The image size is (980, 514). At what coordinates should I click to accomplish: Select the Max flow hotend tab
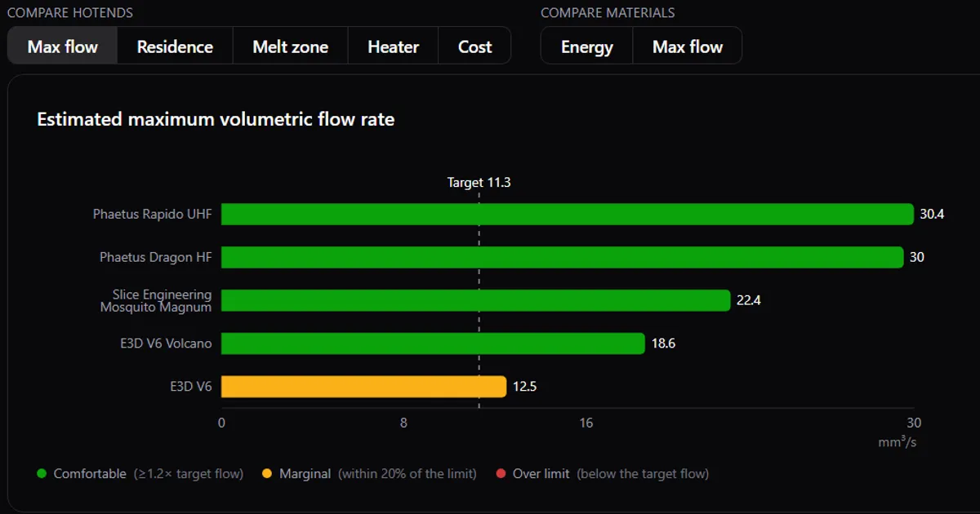tap(63, 46)
